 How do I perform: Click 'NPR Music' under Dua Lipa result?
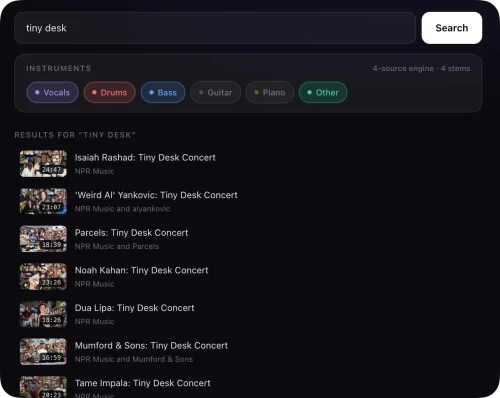click(x=94, y=322)
